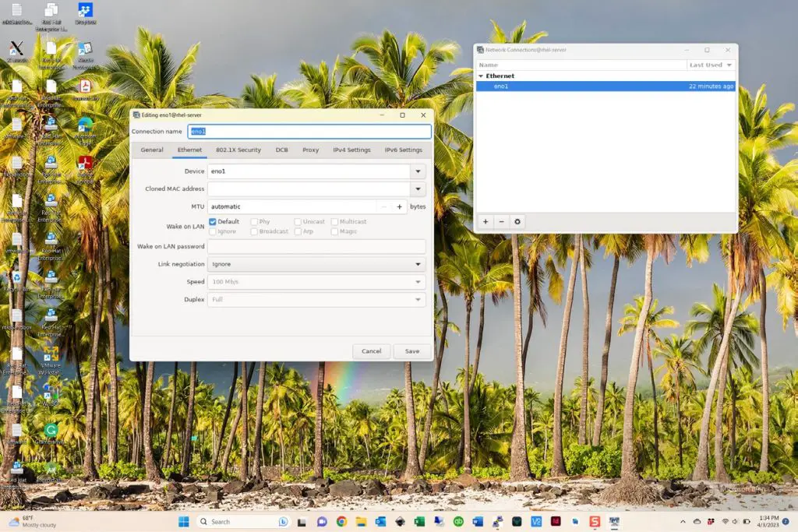The image size is (798, 532).
Task: Open the Device dropdown
Action: [419, 171]
